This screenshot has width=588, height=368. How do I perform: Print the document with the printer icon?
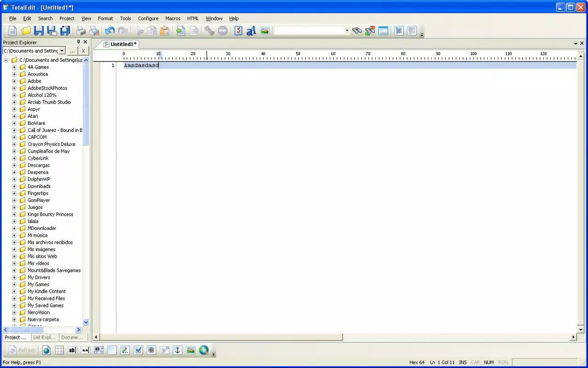(81, 31)
